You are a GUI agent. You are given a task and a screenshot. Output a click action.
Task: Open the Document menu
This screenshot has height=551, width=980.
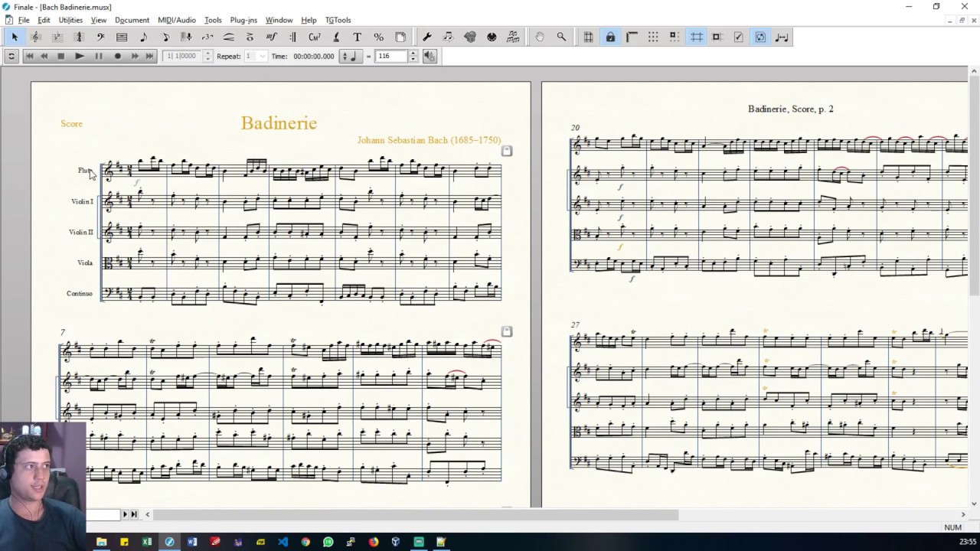click(132, 20)
